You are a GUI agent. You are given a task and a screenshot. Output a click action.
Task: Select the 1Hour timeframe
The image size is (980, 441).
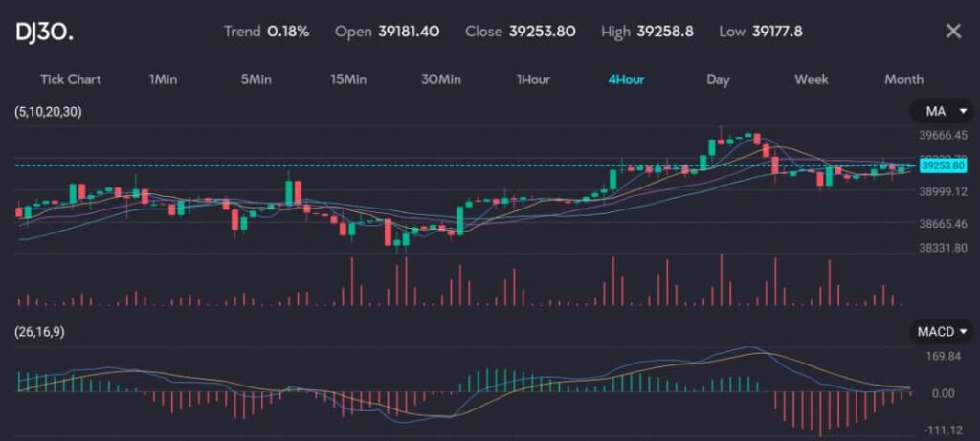click(533, 79)
